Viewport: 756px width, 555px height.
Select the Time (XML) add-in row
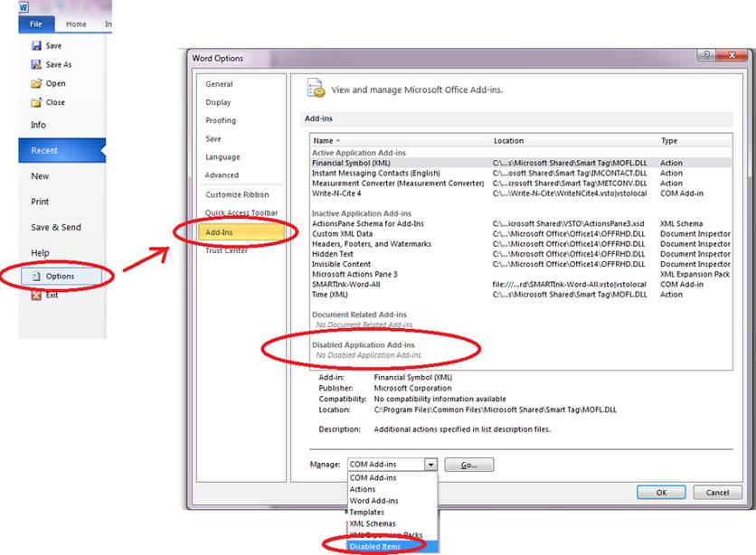click(x=521, y=295)
